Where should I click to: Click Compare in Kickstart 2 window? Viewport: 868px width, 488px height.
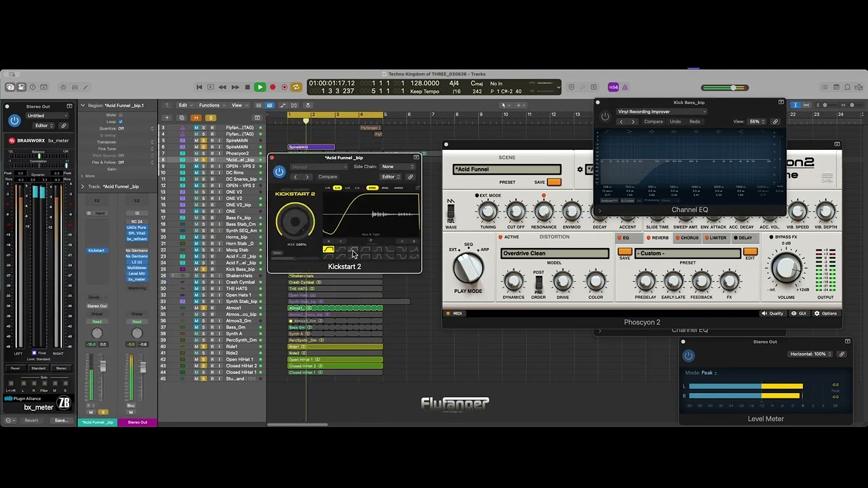pos(328,177)
